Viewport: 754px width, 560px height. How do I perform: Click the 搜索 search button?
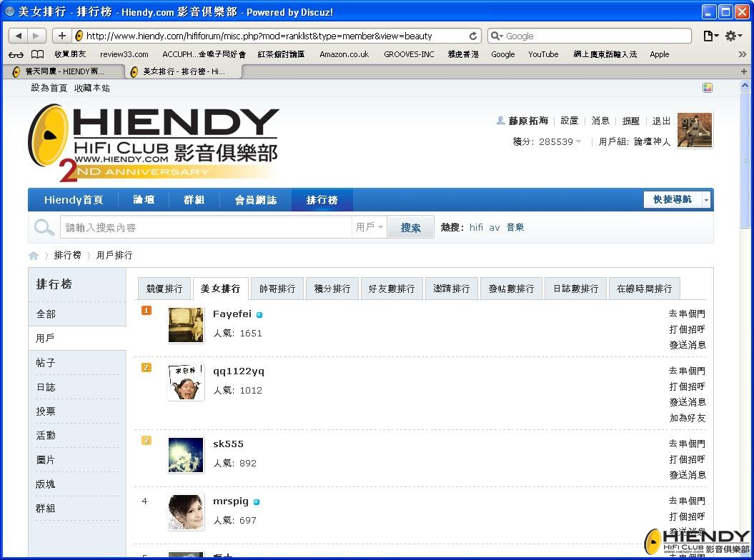coord(410,226)
